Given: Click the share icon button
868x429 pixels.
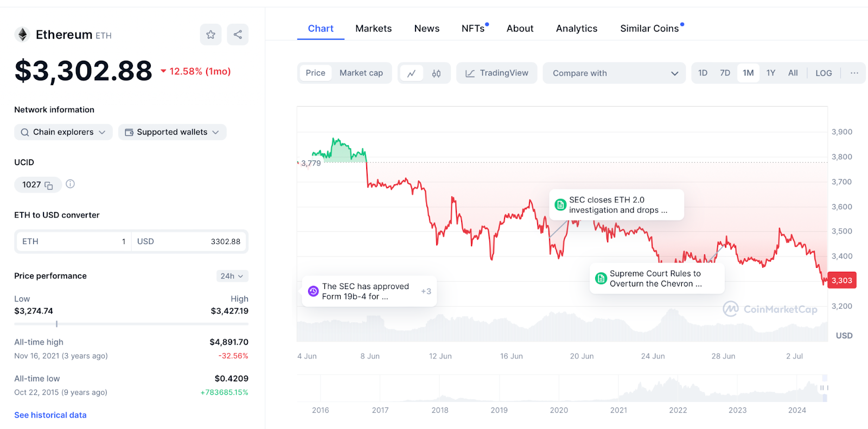Looking at the screenshot, I should pos(238,35).
